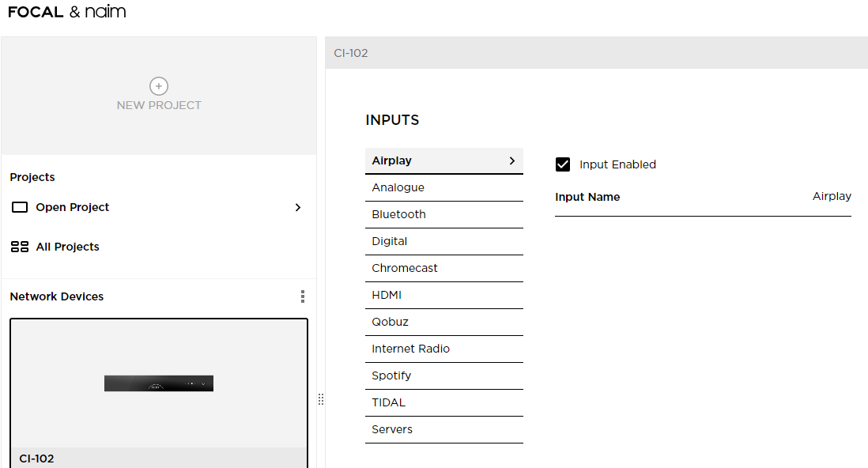
Task: Go to All Projects
Action: [67, 247]
